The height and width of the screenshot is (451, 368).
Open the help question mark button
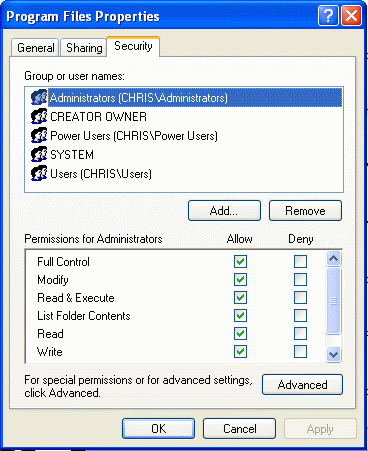pos(328,15)
